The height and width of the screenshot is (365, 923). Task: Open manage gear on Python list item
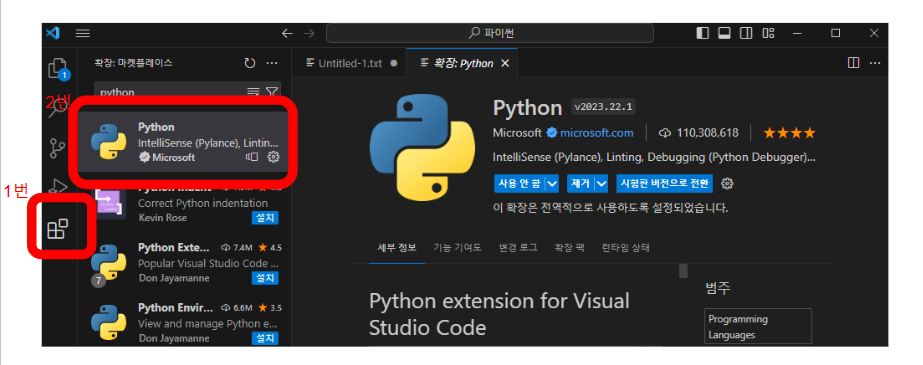273,157
